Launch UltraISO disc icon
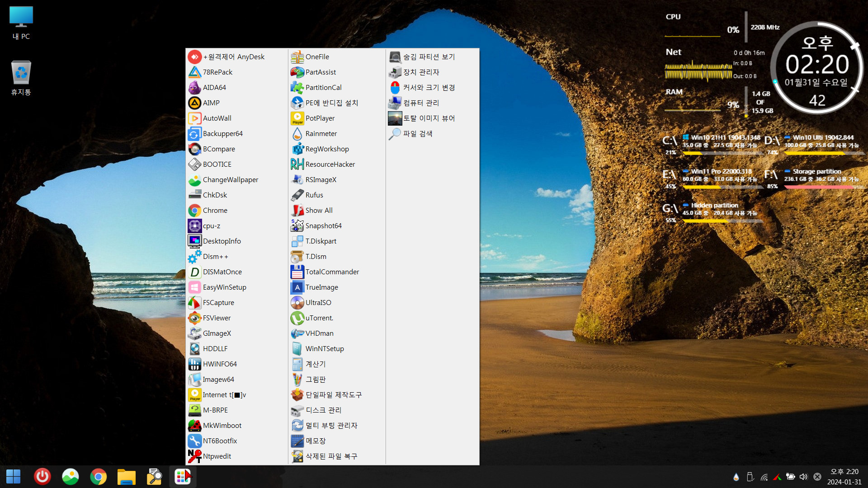Viewport: 868px width, 488px height. [x=297, y=303]
